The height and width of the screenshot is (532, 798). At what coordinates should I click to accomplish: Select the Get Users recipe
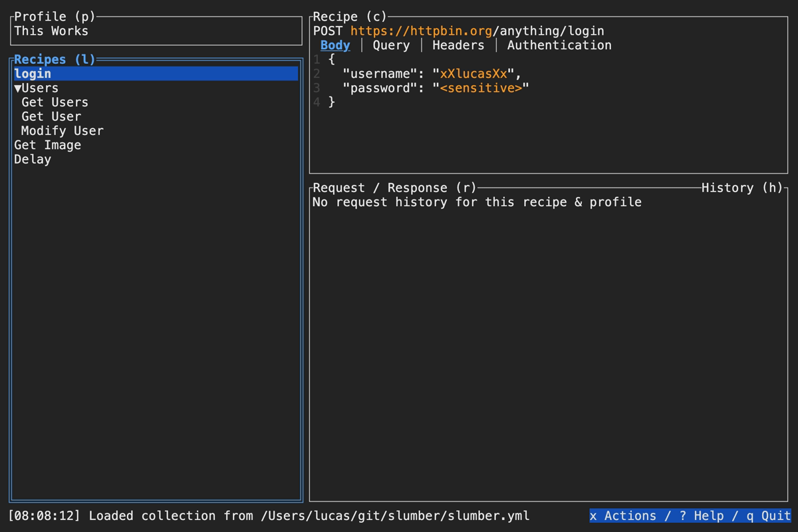pos(55,102)
